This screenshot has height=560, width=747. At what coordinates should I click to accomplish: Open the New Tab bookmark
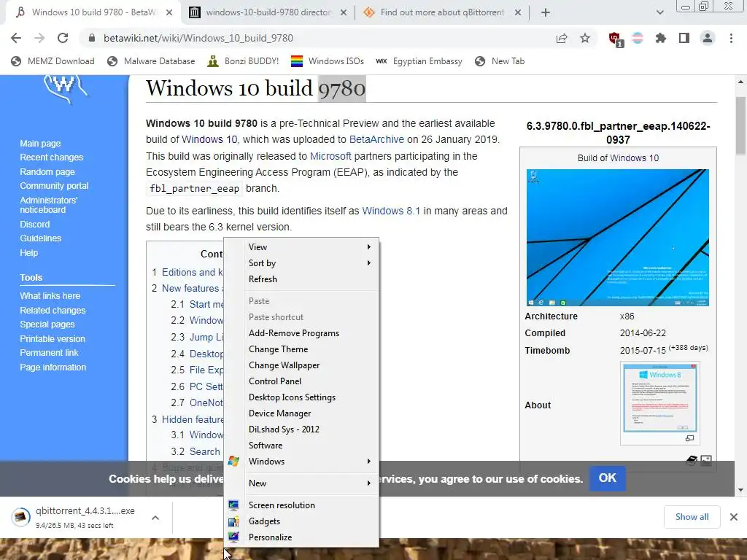pyautogui.click(x=500, y=61)
